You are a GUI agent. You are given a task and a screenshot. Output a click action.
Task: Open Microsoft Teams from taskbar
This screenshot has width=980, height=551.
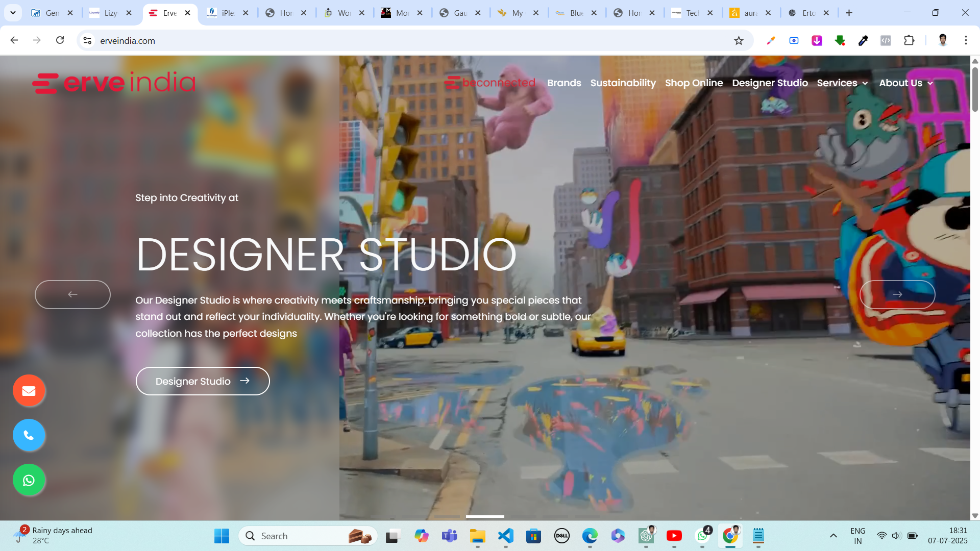click(449, 536)
